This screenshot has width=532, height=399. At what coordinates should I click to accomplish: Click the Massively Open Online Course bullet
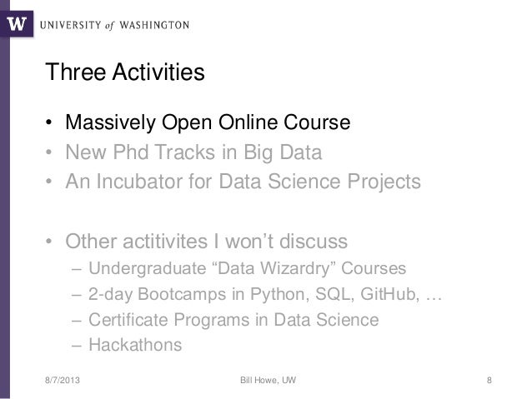(208, 122)
